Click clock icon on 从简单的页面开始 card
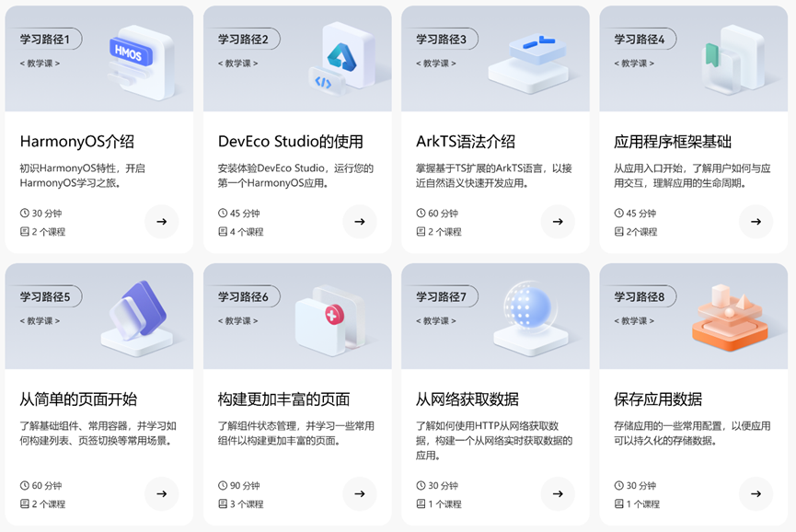The width and height of the screenshot is (796, 532). [x=24, y=485]
